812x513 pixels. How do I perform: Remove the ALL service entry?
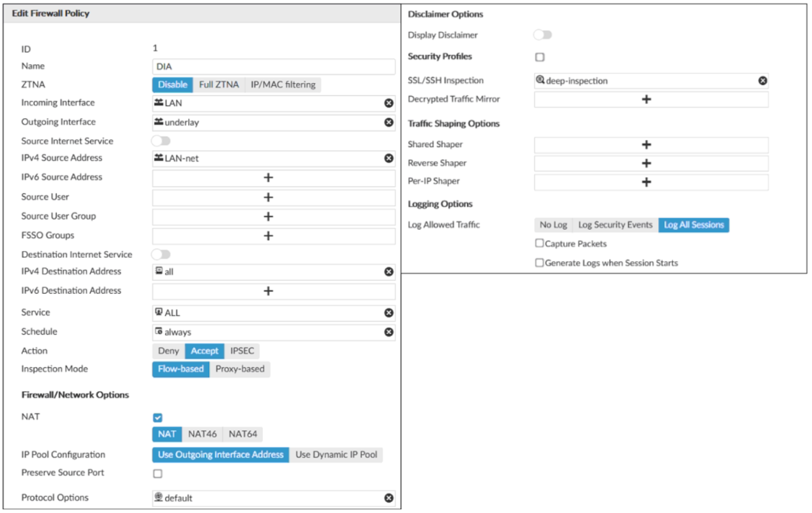(x=389, y=313)
